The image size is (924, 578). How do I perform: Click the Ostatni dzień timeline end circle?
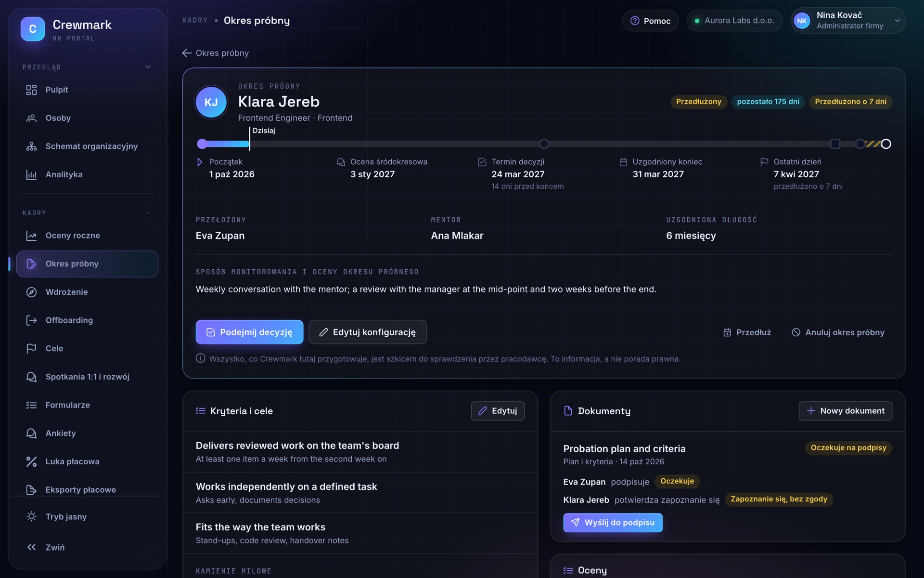point(886,144)
